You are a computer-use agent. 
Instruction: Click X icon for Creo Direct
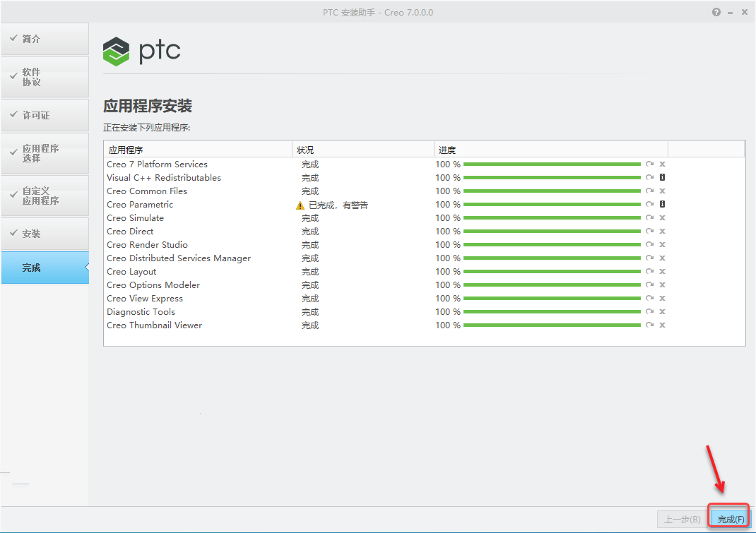pyautogui.click(x=663, y=232)
